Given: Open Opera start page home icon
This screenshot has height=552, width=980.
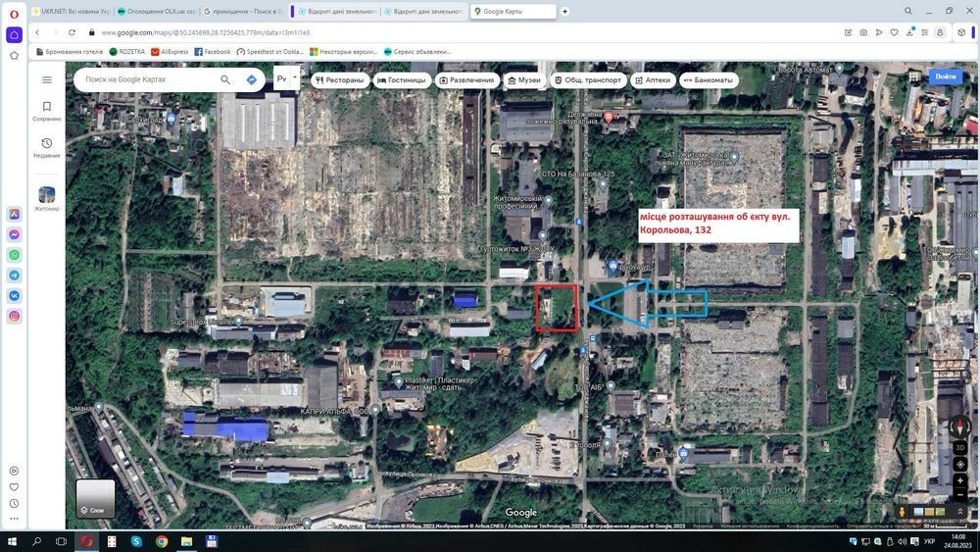Looking at the screenshot, I should 14,35.
